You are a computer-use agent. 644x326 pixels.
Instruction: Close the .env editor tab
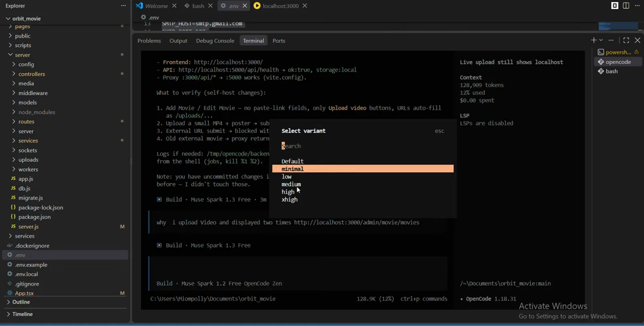pos(245,6)
